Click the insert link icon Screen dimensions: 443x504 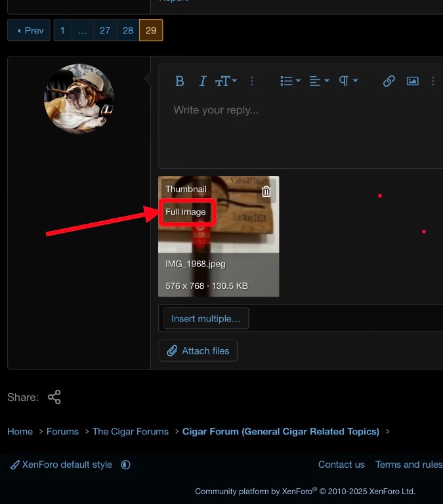point(389,81)
